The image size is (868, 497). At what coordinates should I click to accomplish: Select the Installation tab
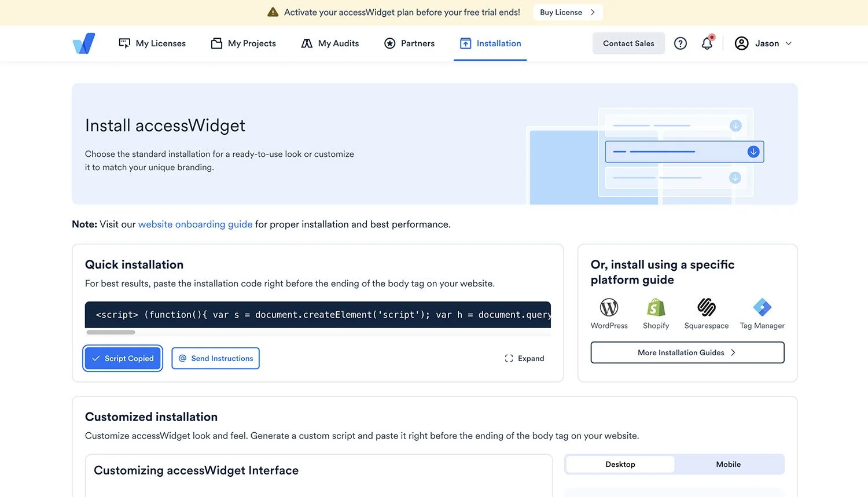click(x=490, y=43)
